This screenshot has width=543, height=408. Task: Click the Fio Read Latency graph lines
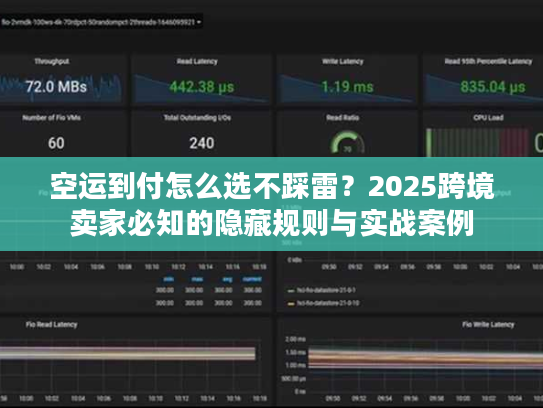(x=128, y=353)
